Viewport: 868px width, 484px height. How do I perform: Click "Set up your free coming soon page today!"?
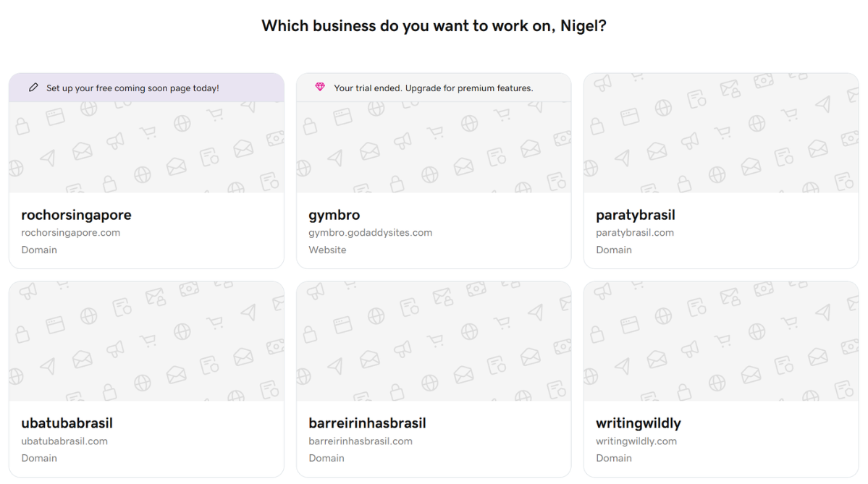coord(132,88)
